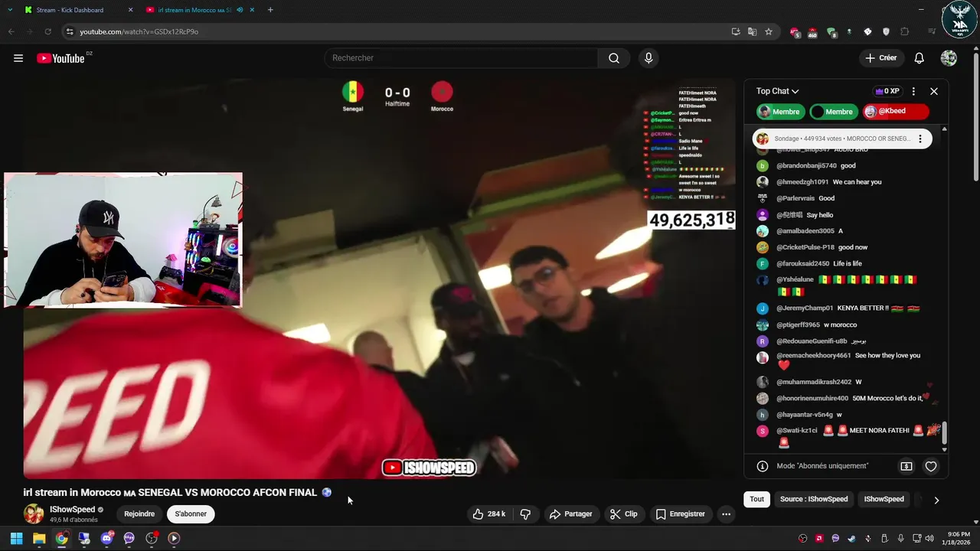980x551 pixels.
Task: Bookmark this page with the star icon
Action: pyautogui.click(x=769, y=31)
